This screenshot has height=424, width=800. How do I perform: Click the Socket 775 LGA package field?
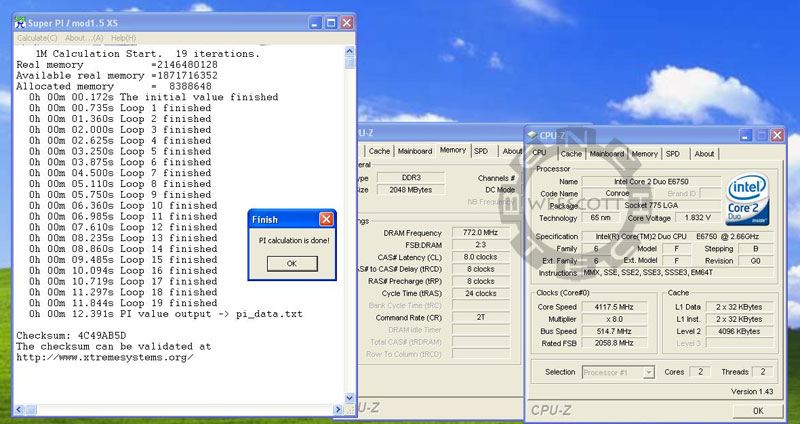point(651,205)
